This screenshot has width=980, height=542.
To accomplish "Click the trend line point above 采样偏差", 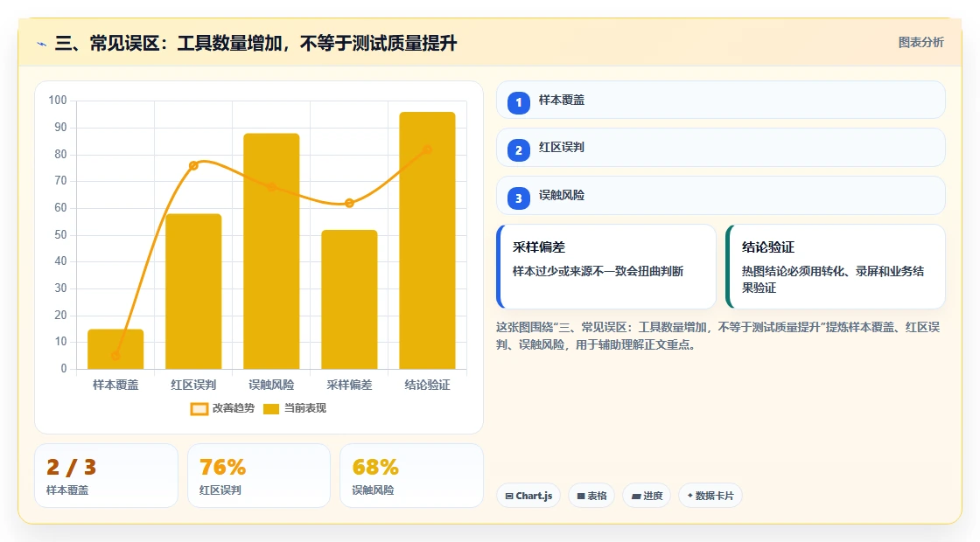I will (x=349, y=203).
